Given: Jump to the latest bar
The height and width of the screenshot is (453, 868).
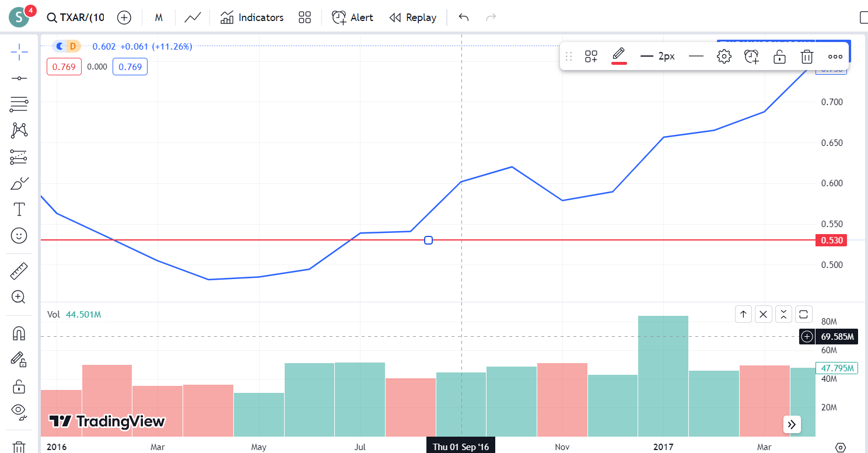Looking at the screenshot, I should (792, 424).
